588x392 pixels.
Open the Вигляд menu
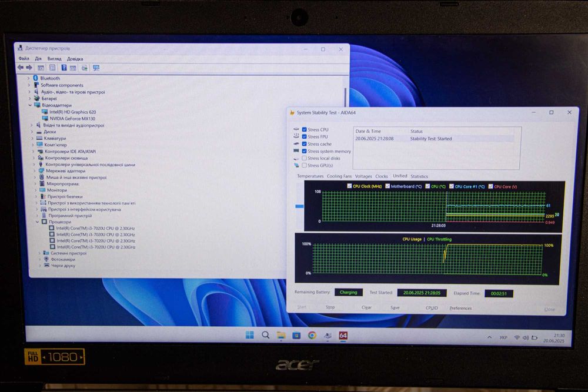coord(54,59)
